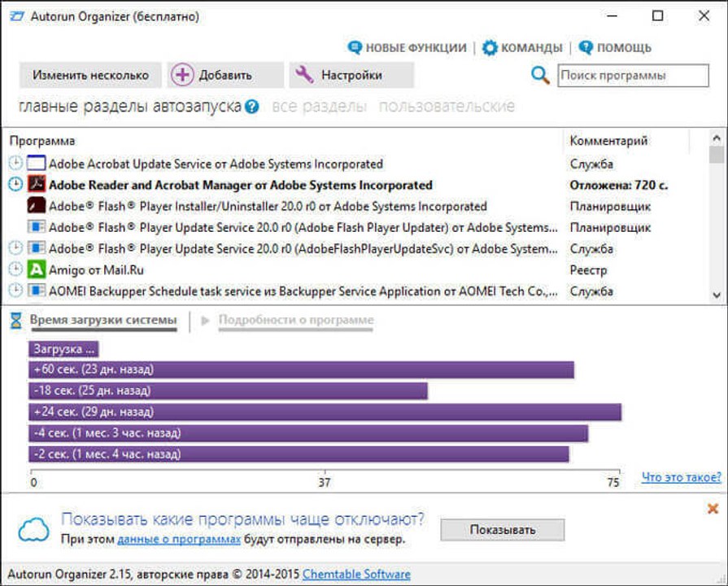Viewport: 728px width, 586px height.
Task: Click the help icon after главные разделы автозапуска
Action: pyautogui.click(x=251, y=107)
